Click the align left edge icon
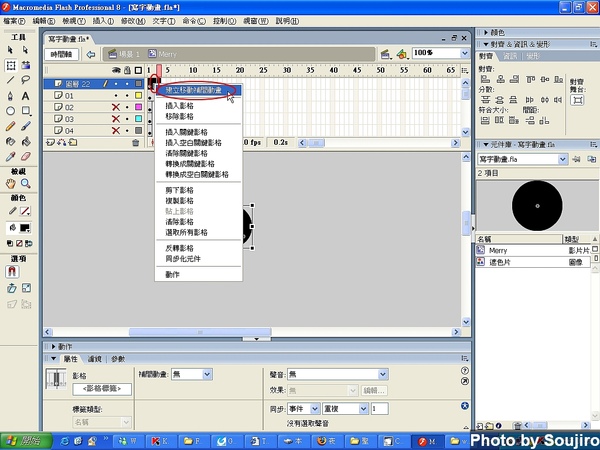600x450 pixels. click(x=485, y=79)
